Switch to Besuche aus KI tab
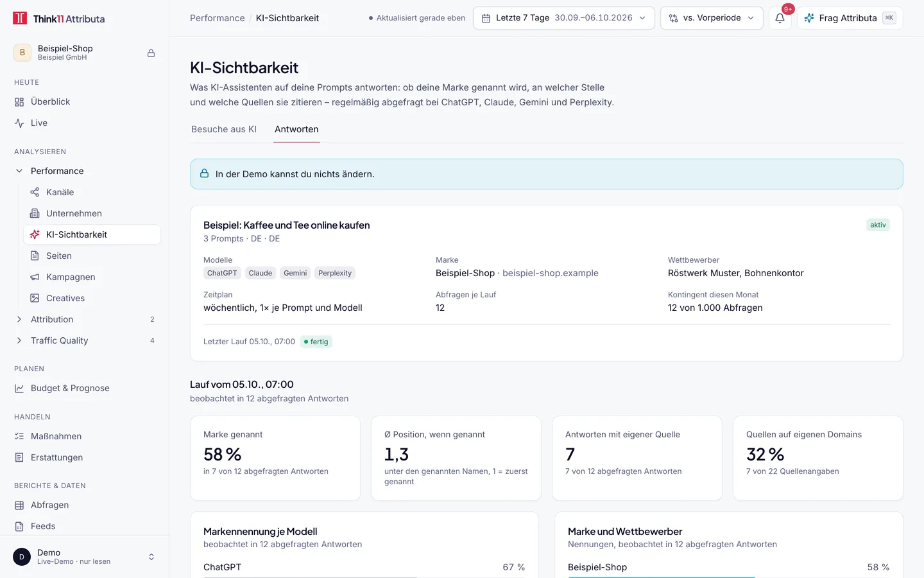This screenshot has height=578, width=924. click(x=224, y=130)
